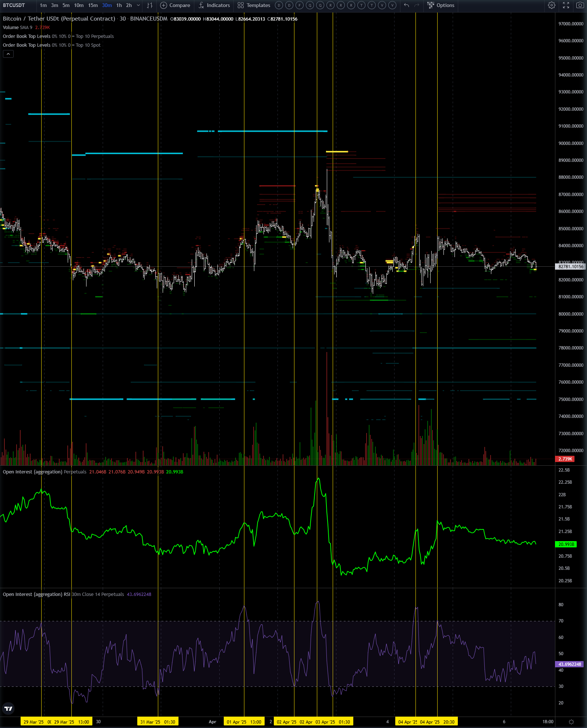Viewport: 587px width, 728px height.
Task: Collapse the indicator legend arrow
Action: point(8,54)
